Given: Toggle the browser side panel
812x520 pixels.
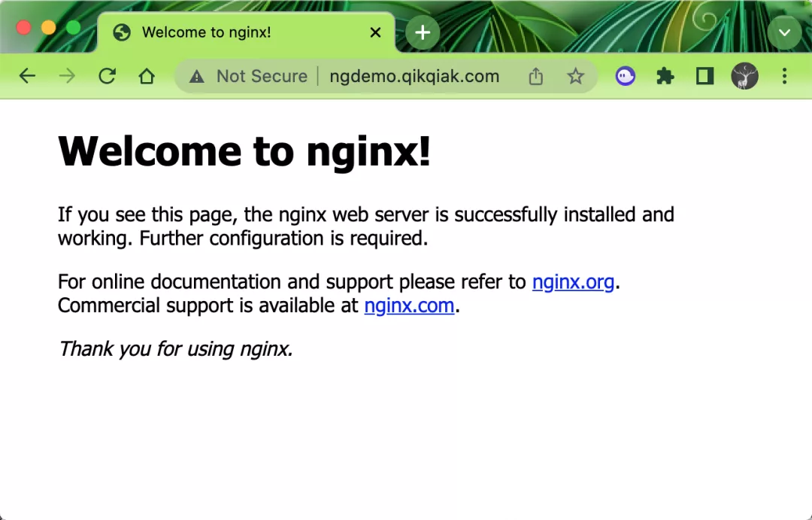Looking at the screenshot, I should 704,76.
